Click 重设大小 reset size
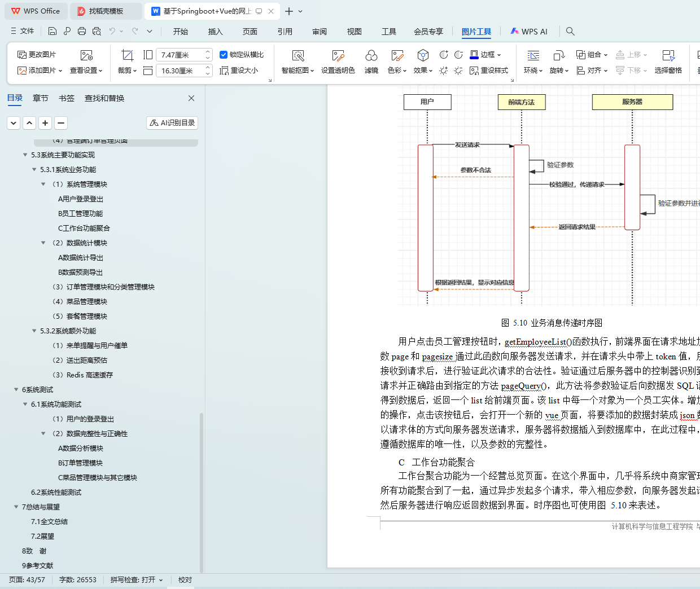This screenshot has width=700, height=589. [x=239, y=71]
